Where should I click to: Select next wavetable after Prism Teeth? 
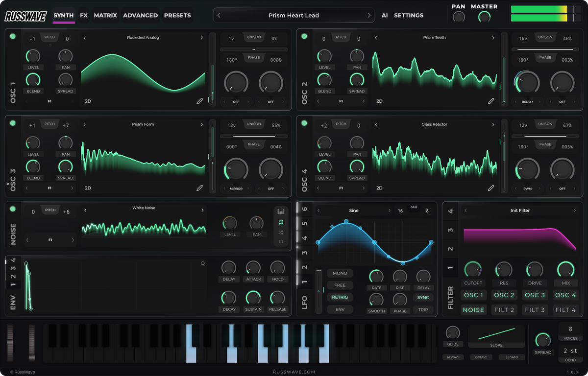pos(493,38)
